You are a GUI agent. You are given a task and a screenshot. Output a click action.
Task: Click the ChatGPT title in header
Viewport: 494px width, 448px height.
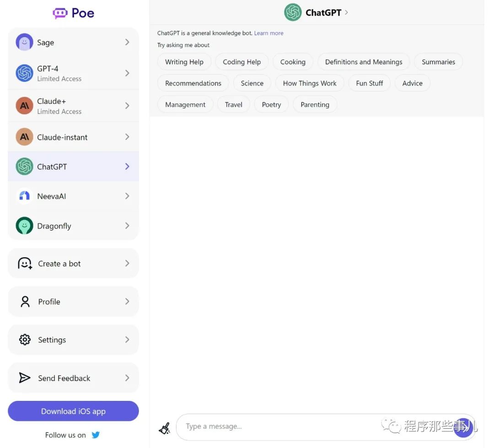[323, 13]
